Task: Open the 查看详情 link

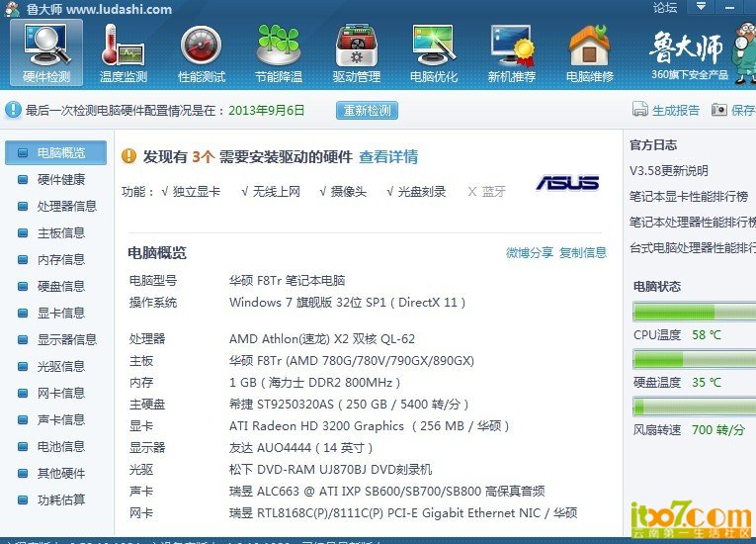Action: pyautogui.click(x=388, y=157)
